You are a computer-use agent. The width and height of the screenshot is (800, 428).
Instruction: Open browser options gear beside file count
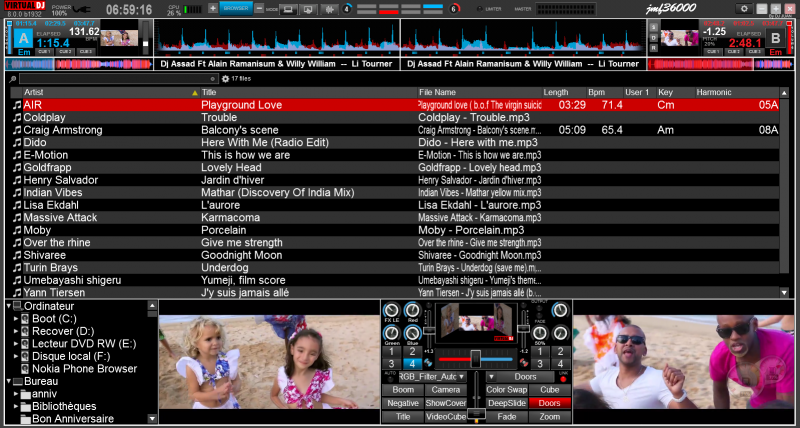coord(225,78)
